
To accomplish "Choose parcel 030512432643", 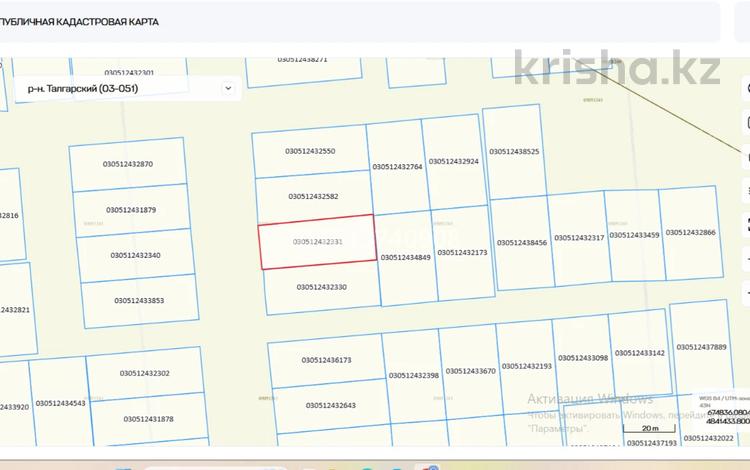I will click(331, 405).
